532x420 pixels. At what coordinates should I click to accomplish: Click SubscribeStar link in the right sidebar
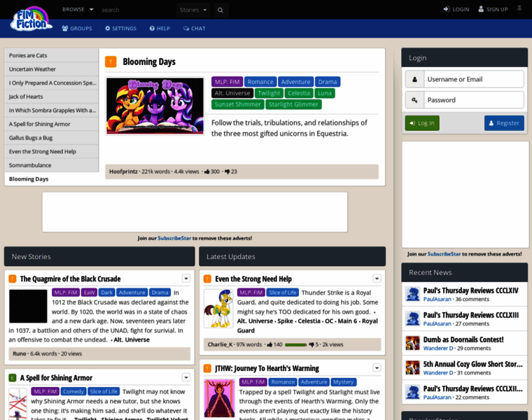click(444, 254)
